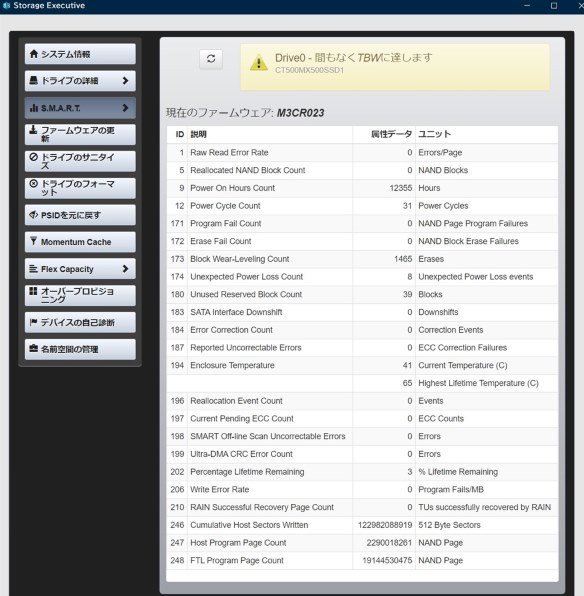Select the Percentage Lifetime Remaining row
Screen dimensions: 584x596
pyautogui.click(x=362, y=472)
